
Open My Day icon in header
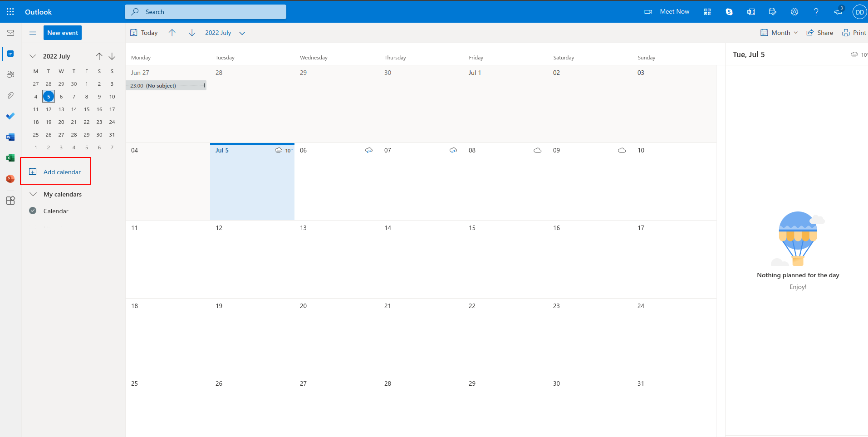click(773, 12)
